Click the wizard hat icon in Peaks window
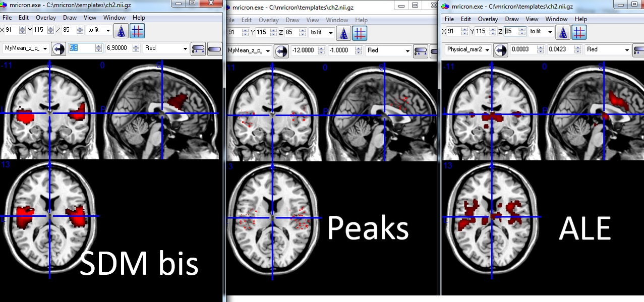This screenshot has height=302, width=644. 344,33
